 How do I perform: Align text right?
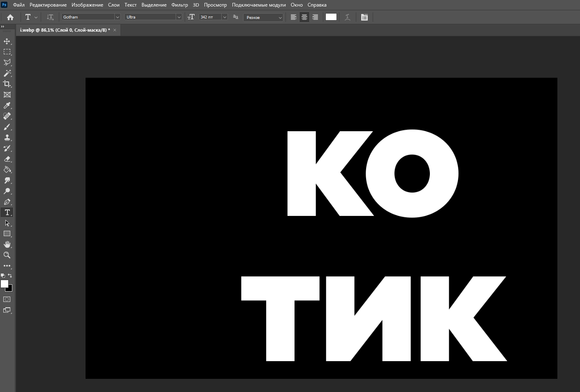315,17
